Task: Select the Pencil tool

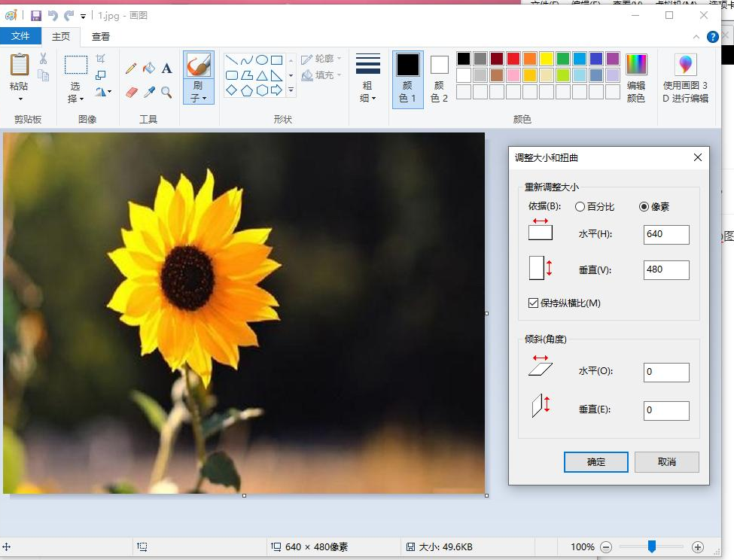Action: tap(131, 68)
